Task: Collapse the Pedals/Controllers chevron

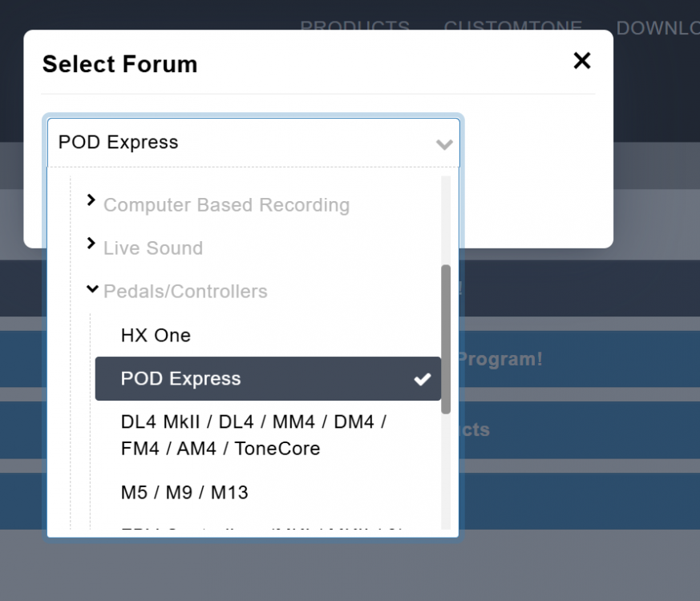Action: click(91, 288)
